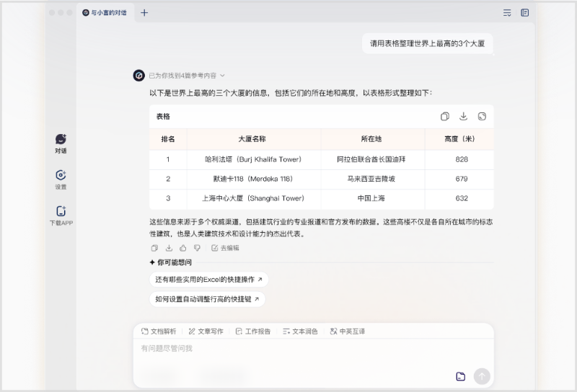The height and width of the screenshot is (392, 577).
Task: Attach a file using the folder icon
Action: coord(461,376)
